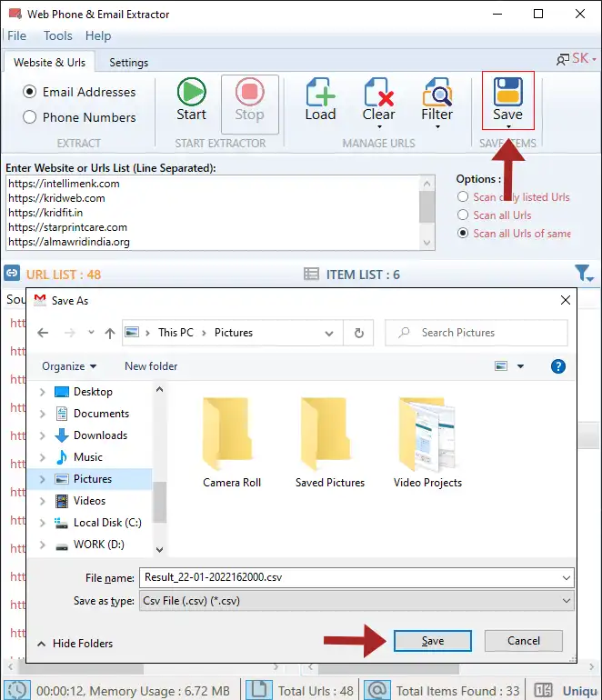The height and width of the screenshot is (700, 602).
Task: Click the Stop extractor icon
Action: click(250, 92)
